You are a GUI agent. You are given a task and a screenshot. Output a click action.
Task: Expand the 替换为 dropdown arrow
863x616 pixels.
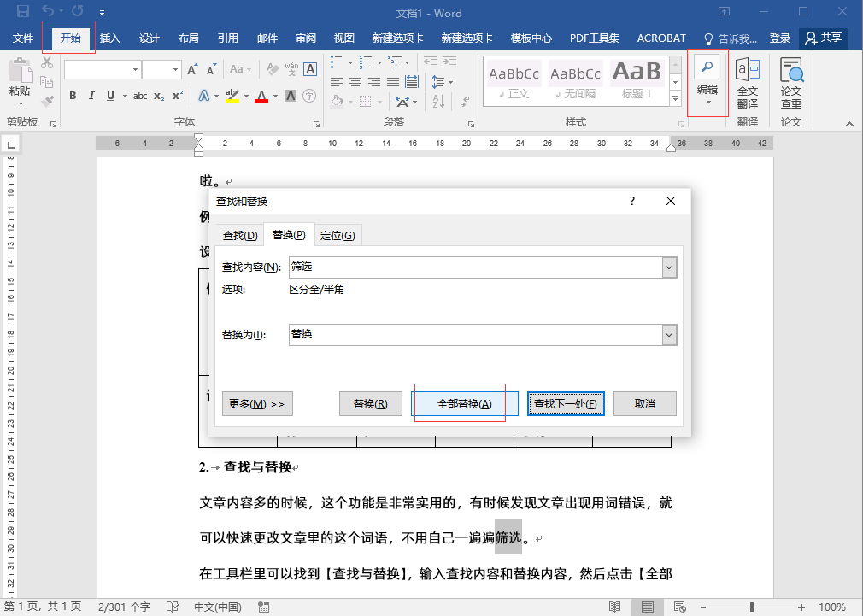(670, 335)
